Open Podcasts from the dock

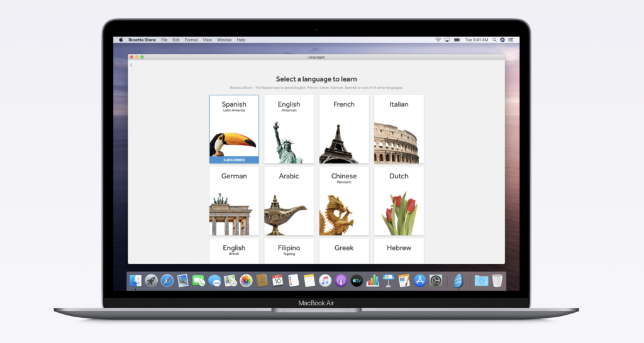[x=341, y=281]
